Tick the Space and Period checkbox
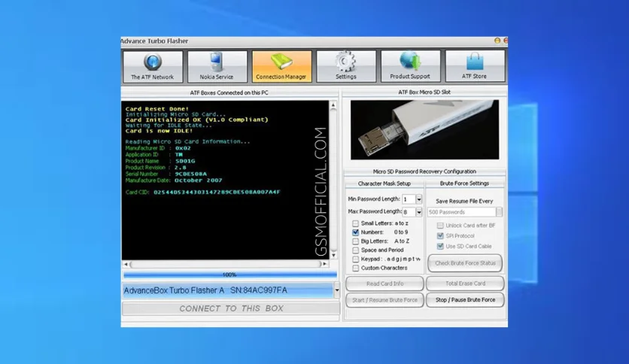Screen dimensions: 629x364 (x=355, y=250)
